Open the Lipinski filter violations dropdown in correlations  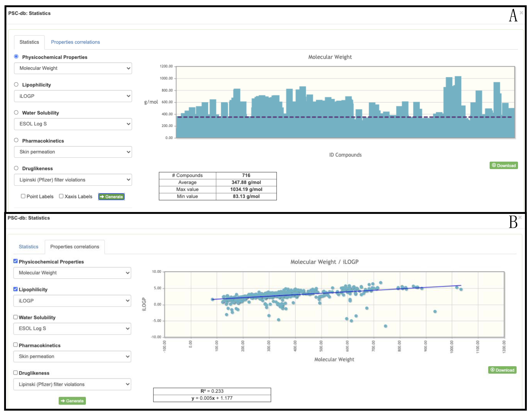72,384
